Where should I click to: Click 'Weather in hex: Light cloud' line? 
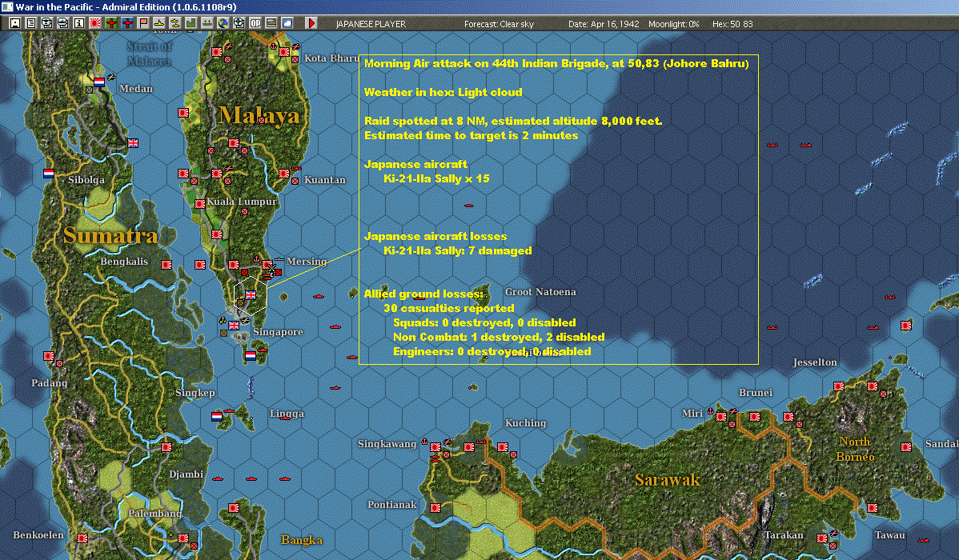pos(443,92)
